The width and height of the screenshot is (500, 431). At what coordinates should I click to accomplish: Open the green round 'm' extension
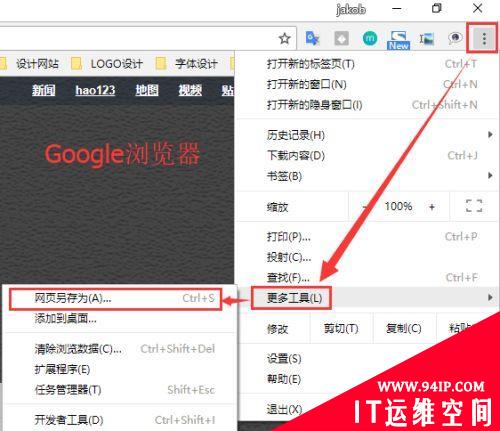pyautogui.click(x=370, y=39)
